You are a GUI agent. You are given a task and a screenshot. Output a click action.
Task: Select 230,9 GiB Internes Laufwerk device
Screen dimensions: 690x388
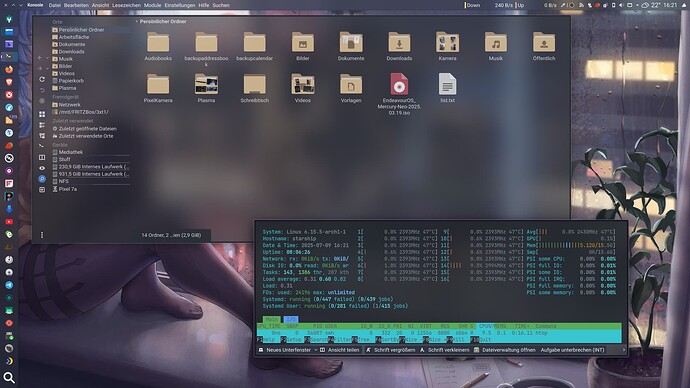pyautogui.click(x=91, y=167)
